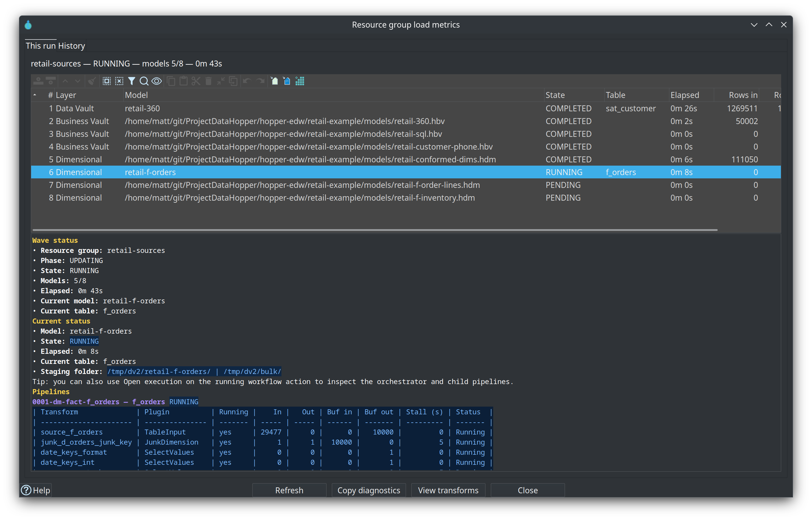This screenshot has height=520, width=812.
Task: Click the teal grid table icon
Action: pos(300,81)
